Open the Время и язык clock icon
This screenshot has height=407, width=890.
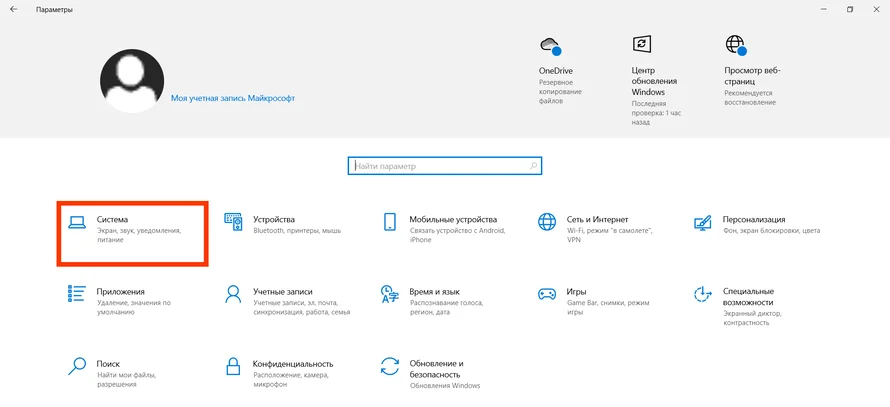click(x=389, y=294)
